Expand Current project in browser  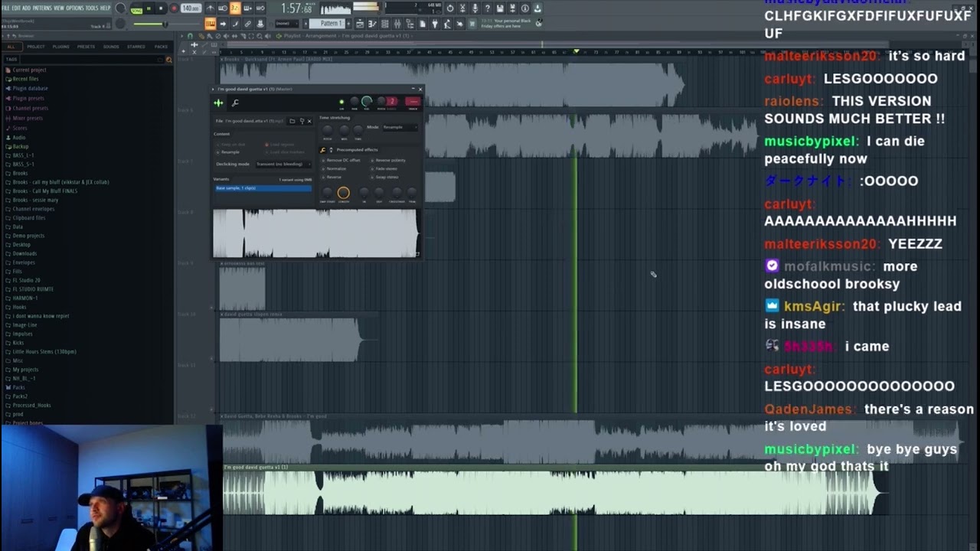[x=29, y=70]
